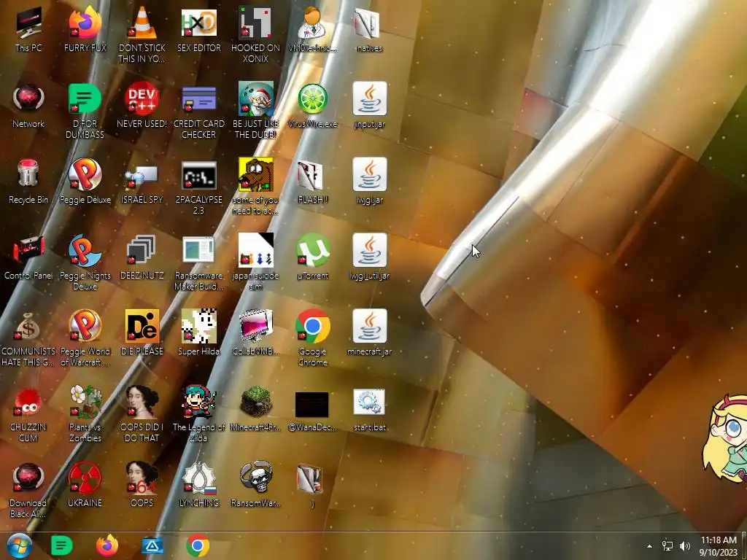Image resolution: width=747 pixels, height=560 pixels.
Task: Show hidden system tray icons
Action: 649,546
